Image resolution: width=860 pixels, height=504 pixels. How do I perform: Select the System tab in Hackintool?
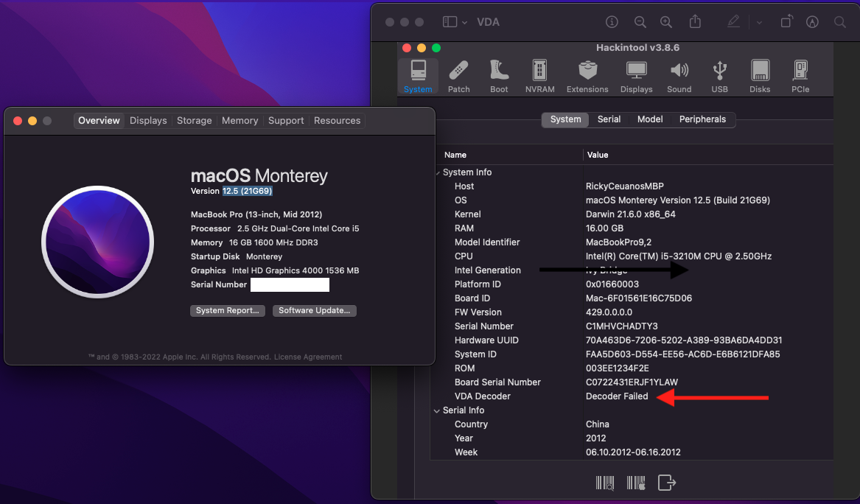[565, 119]
